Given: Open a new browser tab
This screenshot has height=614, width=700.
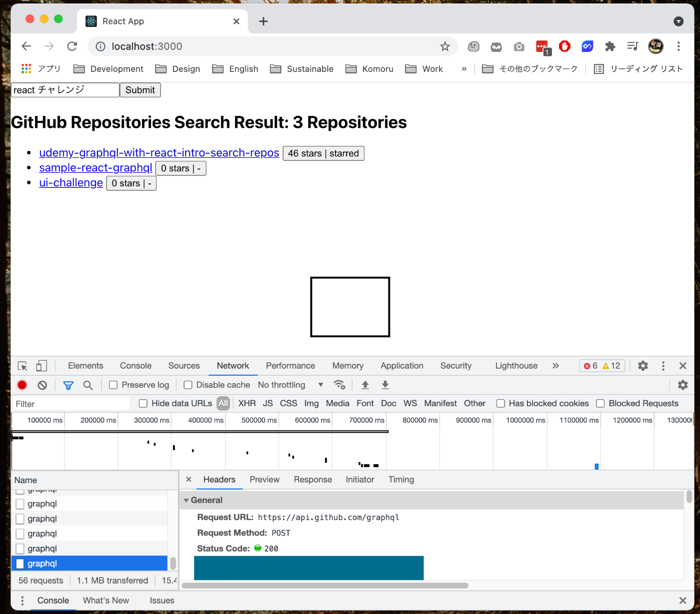Looking at the screenshot, I should pyautogui.click(x=263, y=21).
